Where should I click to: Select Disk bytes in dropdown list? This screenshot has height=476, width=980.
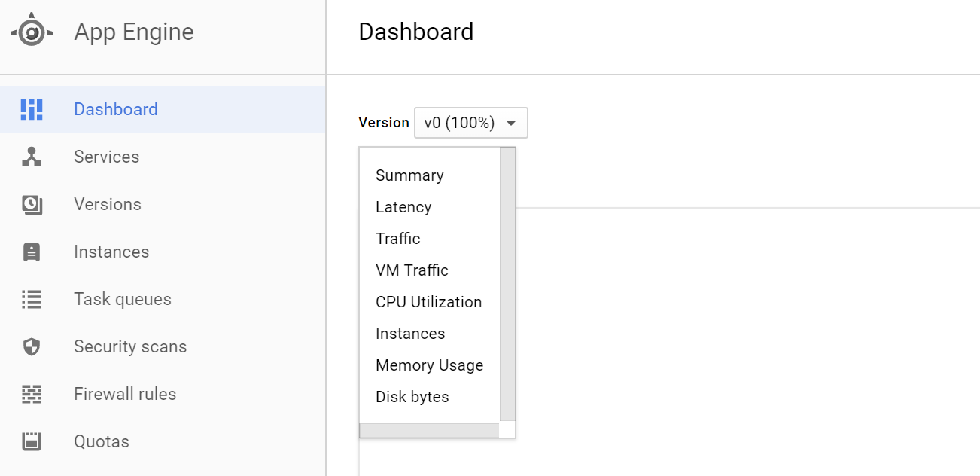pyautogui.click(x=412, y=397)
